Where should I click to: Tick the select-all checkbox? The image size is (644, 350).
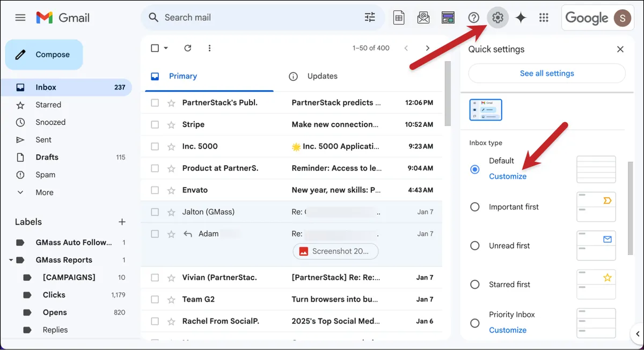point(155,48)
